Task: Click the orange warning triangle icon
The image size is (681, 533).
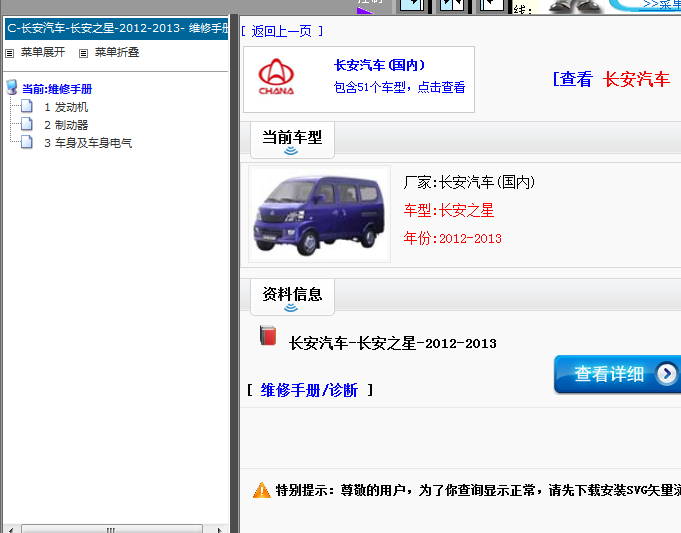Action: click(x=261, y=490)
